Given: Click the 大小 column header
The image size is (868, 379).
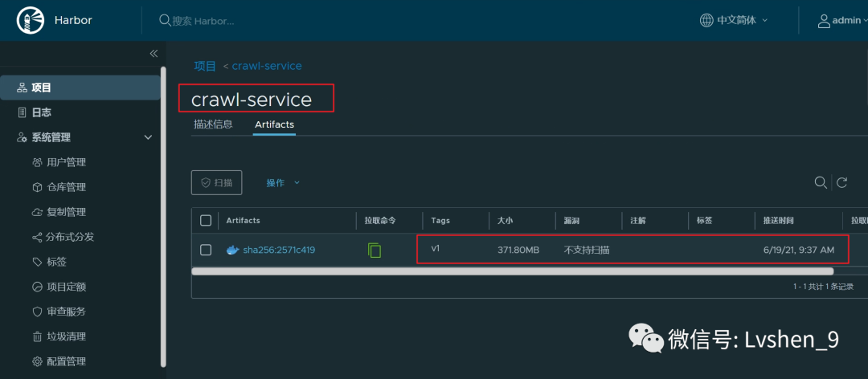Looking at the screenshot, I should [x=505, y=220].
